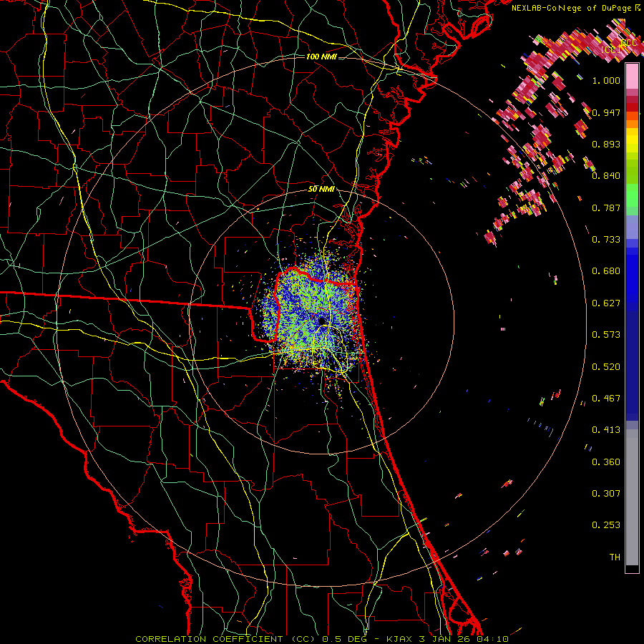Click the 0.520 legend value
Image resolution: width=644 pixels, height=644 pixels.
coord(606,367)
